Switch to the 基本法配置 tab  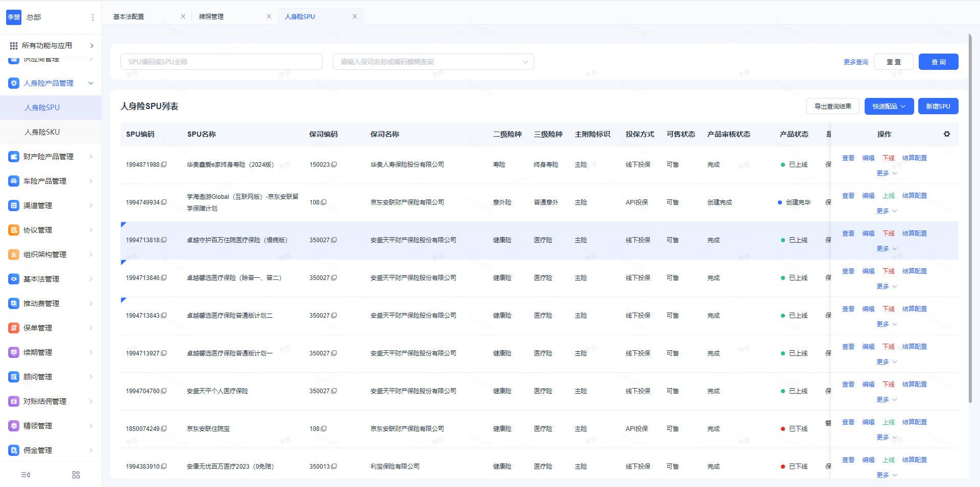[129, 16]
